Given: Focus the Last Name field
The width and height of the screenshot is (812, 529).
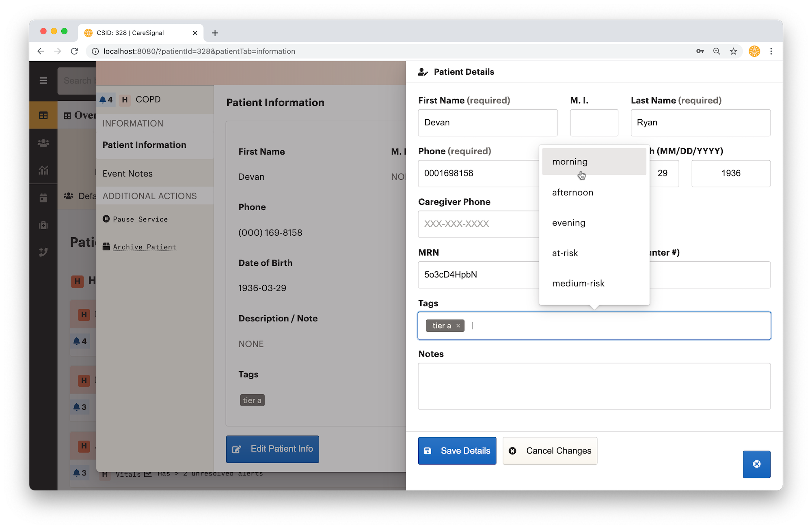Looking at the screenshot, I should tap(700, 123).
